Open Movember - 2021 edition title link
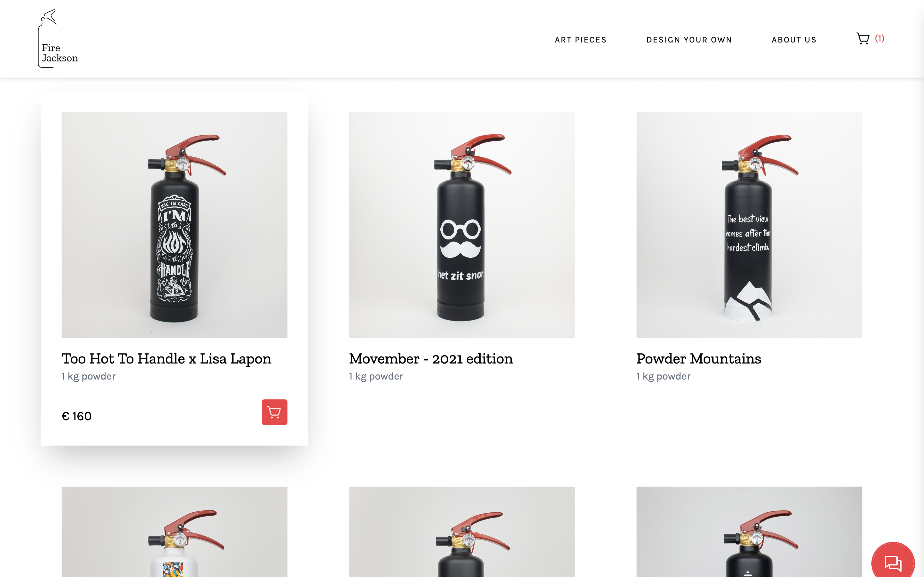 (x=431, y=359)
